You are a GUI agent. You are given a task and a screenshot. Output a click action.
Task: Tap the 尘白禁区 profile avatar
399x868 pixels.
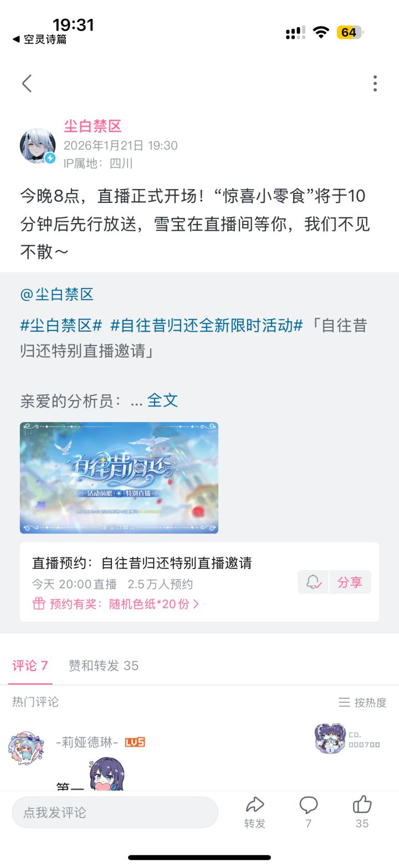38,146
